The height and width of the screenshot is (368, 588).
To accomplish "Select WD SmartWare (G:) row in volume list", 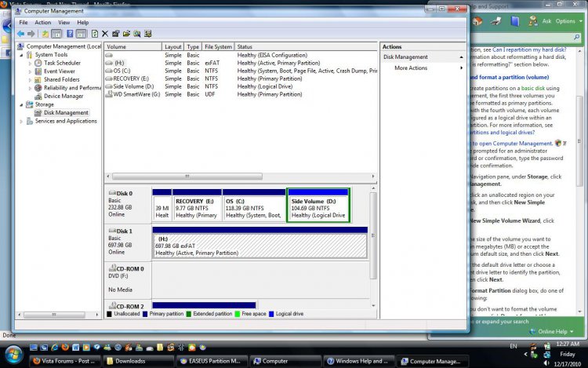I will [x=240, y=94].
